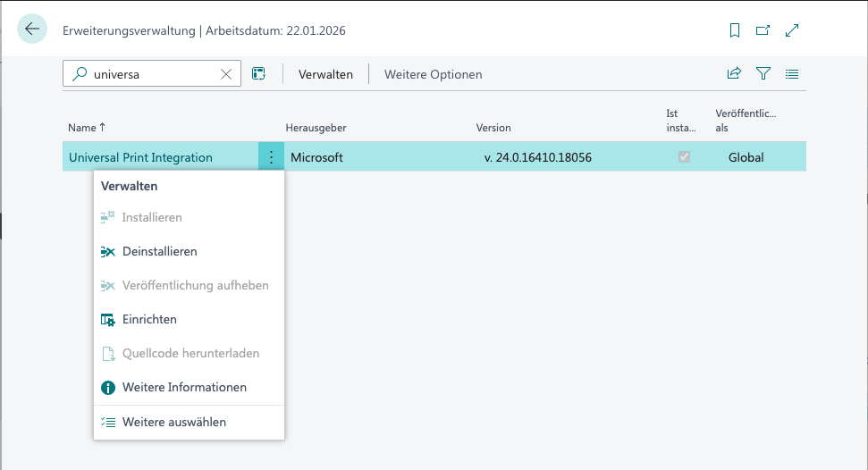Click the Weitere auswählen checklist icon
Screen dimensions: 868x470
click(x=108, y=423)
